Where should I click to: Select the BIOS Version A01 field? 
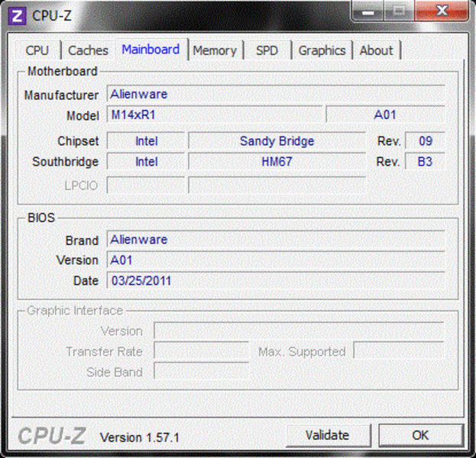coord(276,260)
